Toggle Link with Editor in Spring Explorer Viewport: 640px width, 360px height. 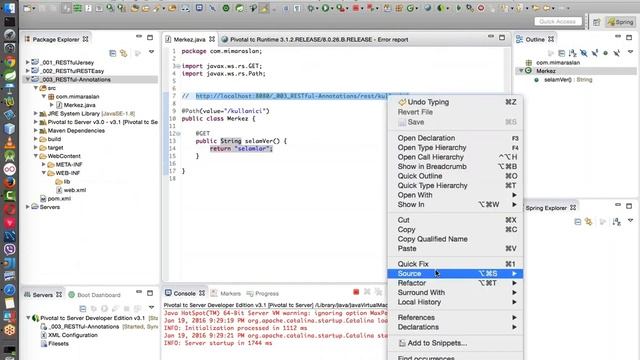[x=589, y=222]
